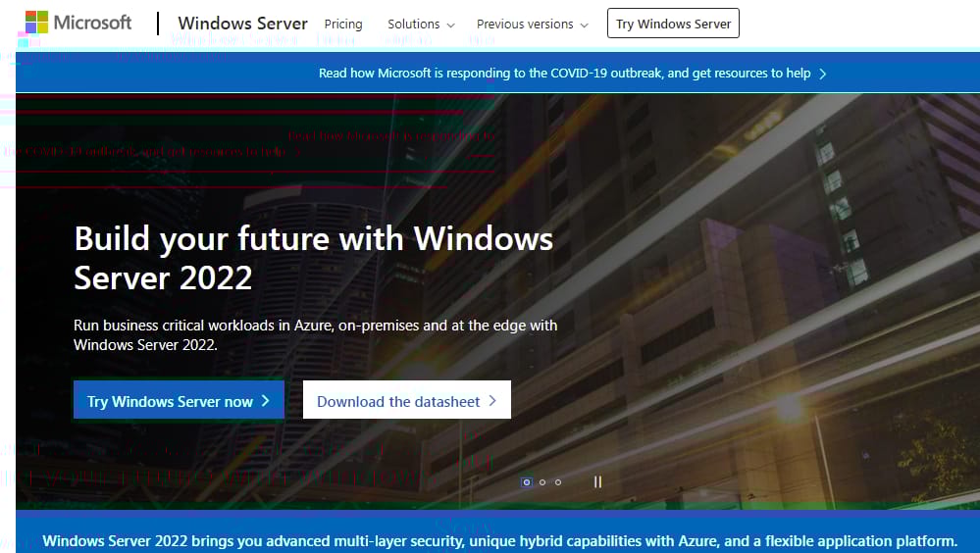Screen dimensions: 980x553
Task: Click the 'Run business critical workloads' paragraph
Action: [x=316, y=335]
